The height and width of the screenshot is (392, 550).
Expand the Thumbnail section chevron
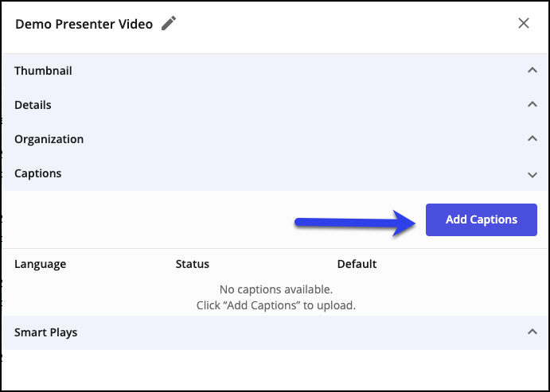point(532,71)
